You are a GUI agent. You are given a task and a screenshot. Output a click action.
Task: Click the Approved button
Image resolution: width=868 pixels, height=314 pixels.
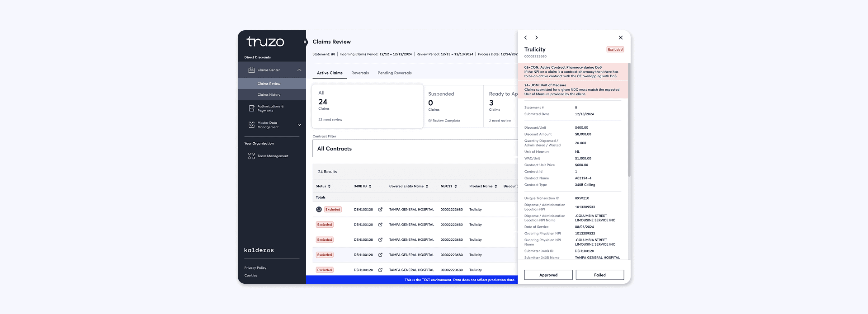tap(548, 275)
